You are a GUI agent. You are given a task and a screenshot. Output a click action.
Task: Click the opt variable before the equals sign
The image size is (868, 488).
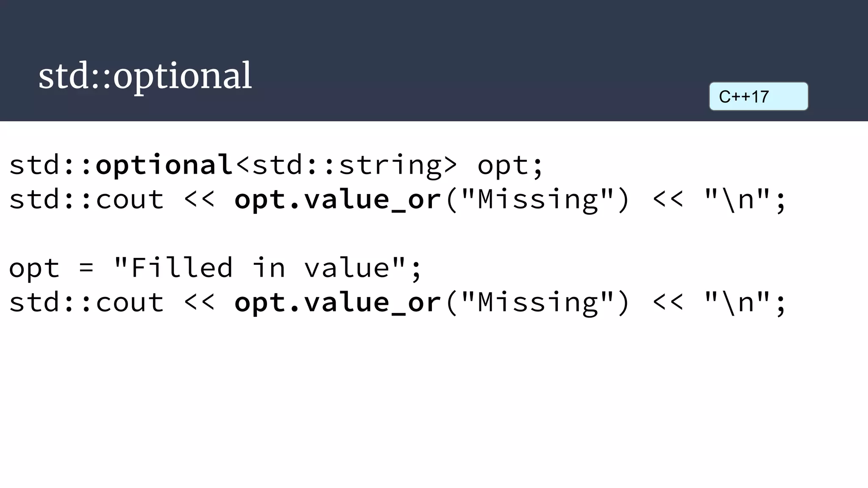pos(34,269)
